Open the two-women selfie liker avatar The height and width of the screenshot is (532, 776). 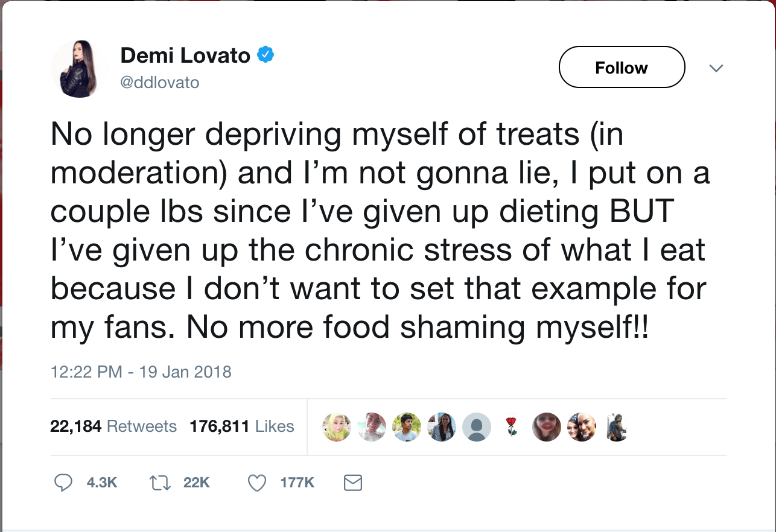[x=582, y=426]
